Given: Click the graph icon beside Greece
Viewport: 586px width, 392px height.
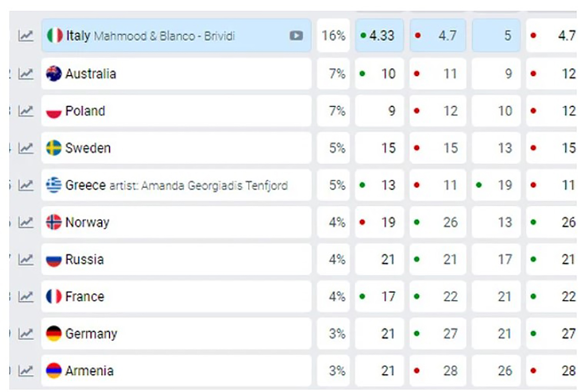Looking at the screenshot, I should pos(26,185).
